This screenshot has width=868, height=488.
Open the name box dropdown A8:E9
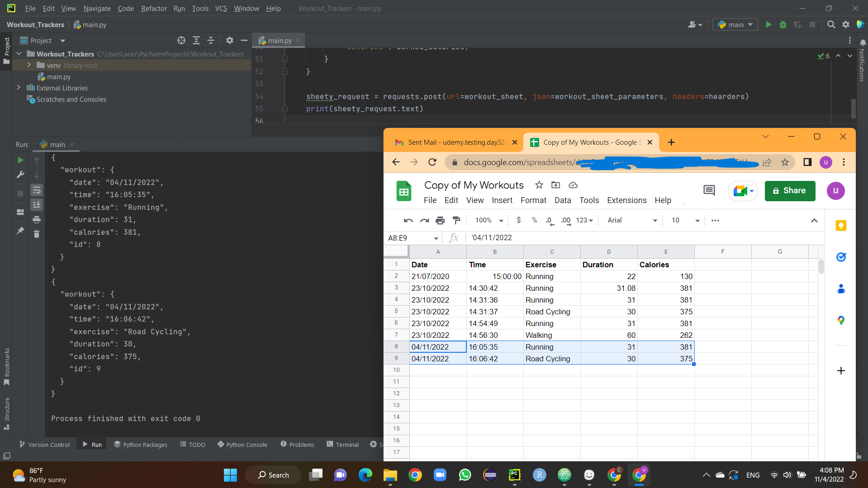pos(436,238)
